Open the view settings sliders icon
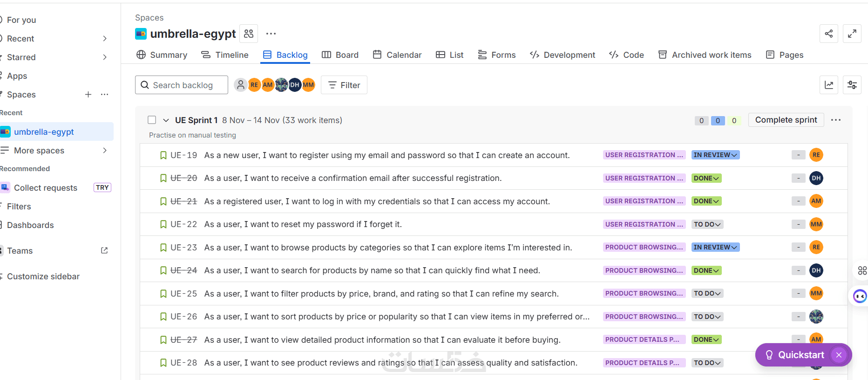The image size is (868, 380). (852, 85)
